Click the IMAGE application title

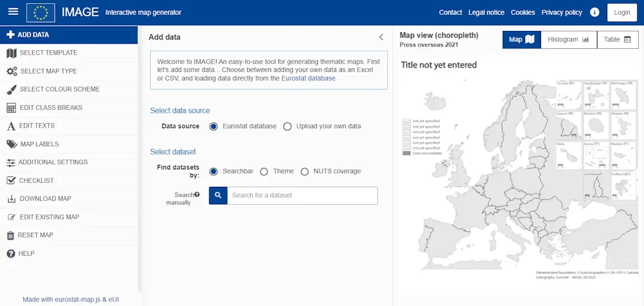tap(80, 12)
